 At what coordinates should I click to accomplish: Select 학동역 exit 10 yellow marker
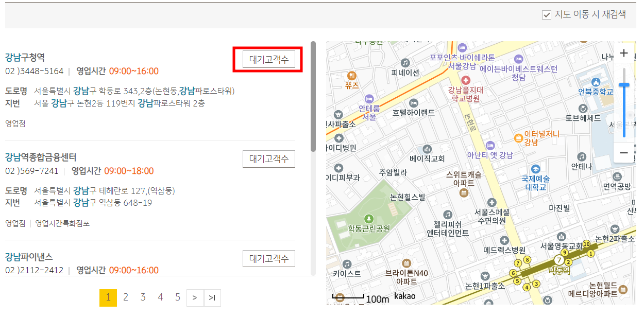click(586, 244)
